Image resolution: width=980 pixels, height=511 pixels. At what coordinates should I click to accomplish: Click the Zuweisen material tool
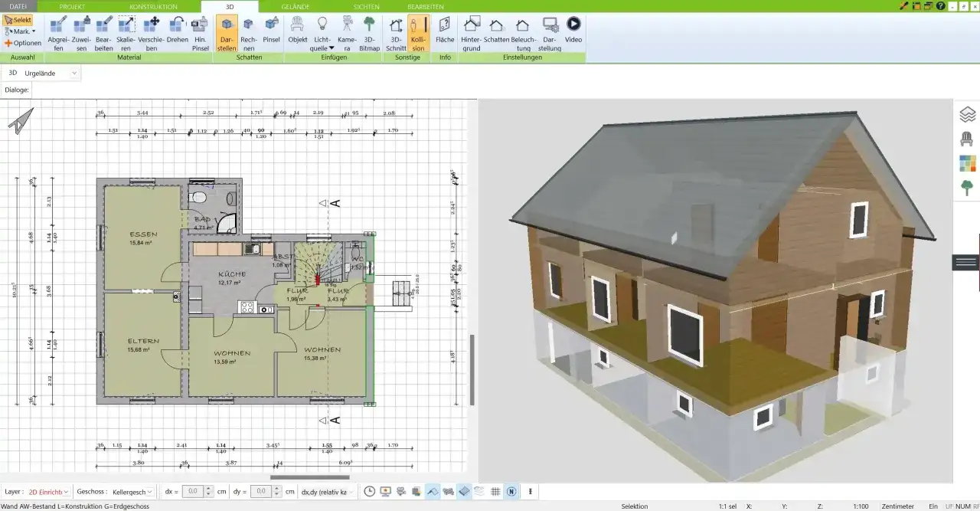click(x=81, y=34)
